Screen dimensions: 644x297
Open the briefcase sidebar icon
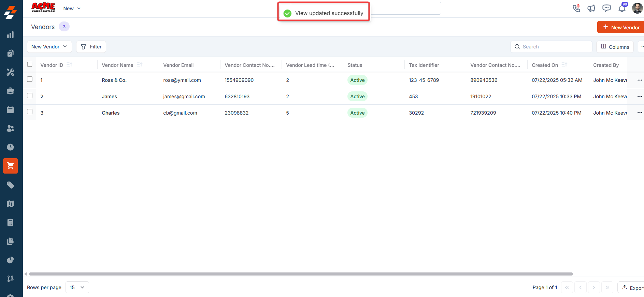(x=11, y=91)
